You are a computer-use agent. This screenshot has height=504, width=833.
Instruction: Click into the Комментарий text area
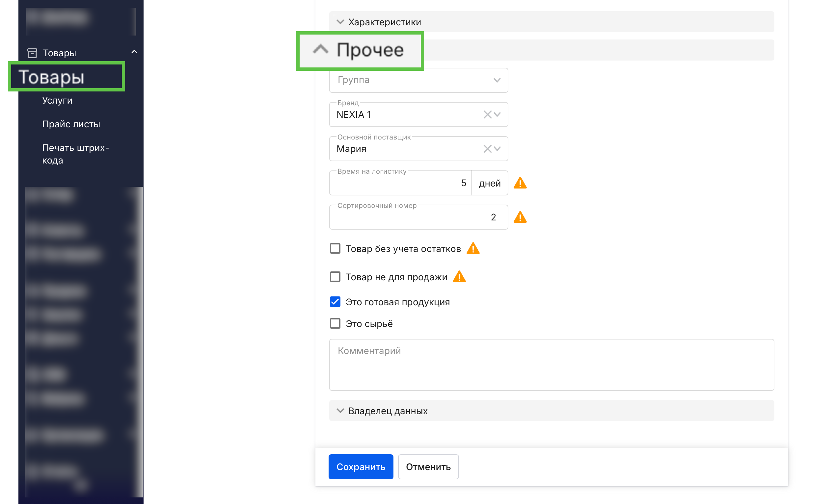[x=551, y=365]
